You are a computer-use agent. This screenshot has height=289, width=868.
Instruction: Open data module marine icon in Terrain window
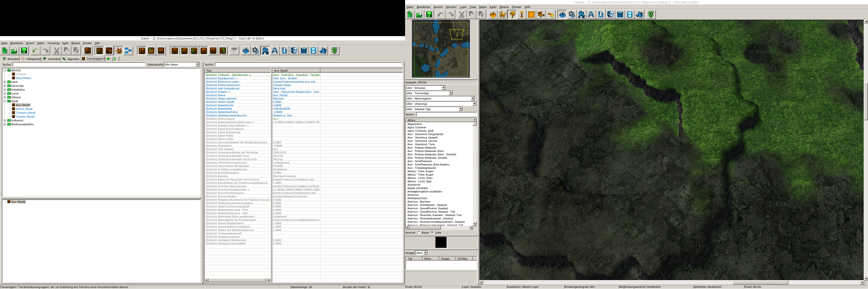pos(582,14)
